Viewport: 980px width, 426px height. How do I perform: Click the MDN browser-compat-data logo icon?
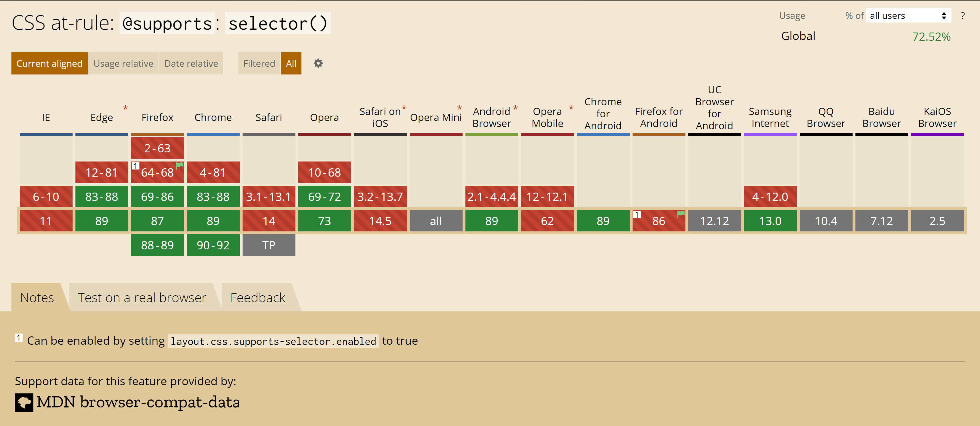point(24,402)
